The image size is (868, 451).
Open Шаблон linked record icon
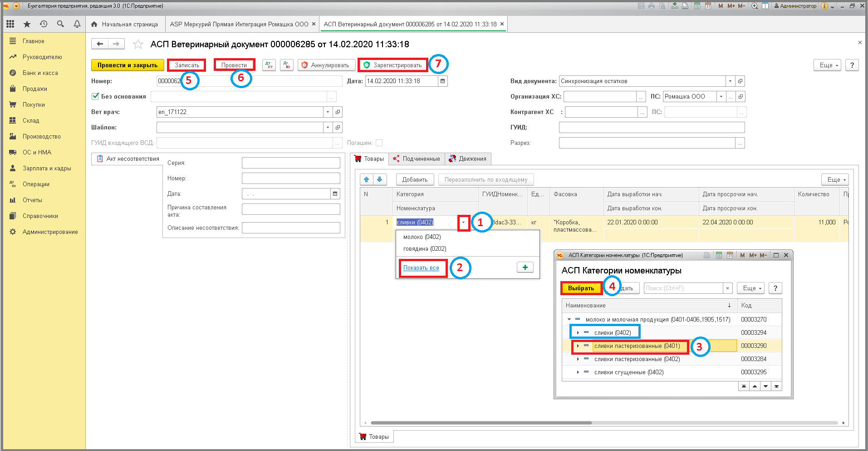pos(338,127)
